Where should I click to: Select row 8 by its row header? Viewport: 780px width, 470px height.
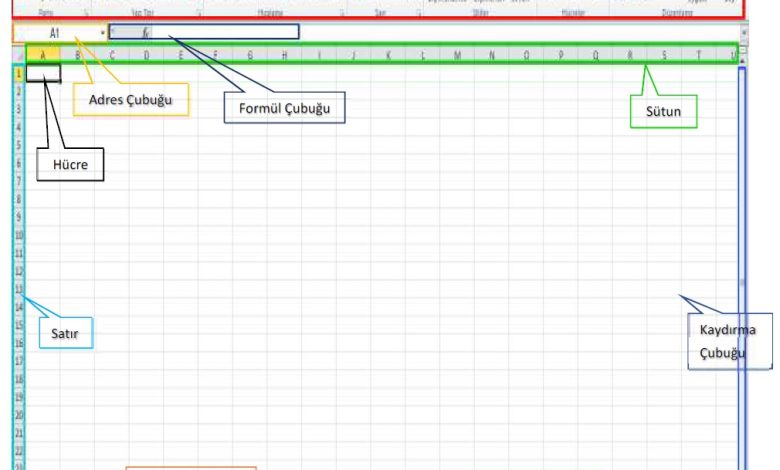18,199
